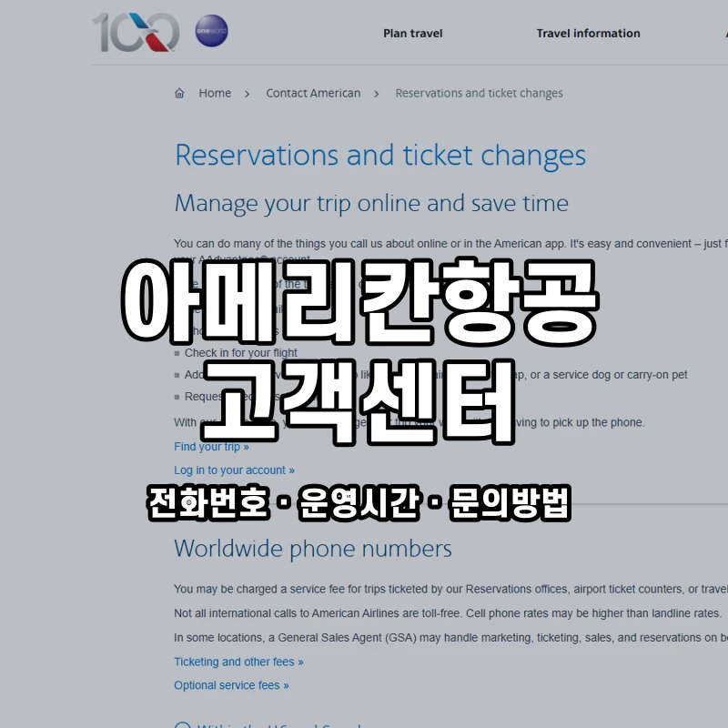This screenshot has width=728, height=728.
Task: Click 'Reservations and ticket changes' page heading
Action: 380,156
